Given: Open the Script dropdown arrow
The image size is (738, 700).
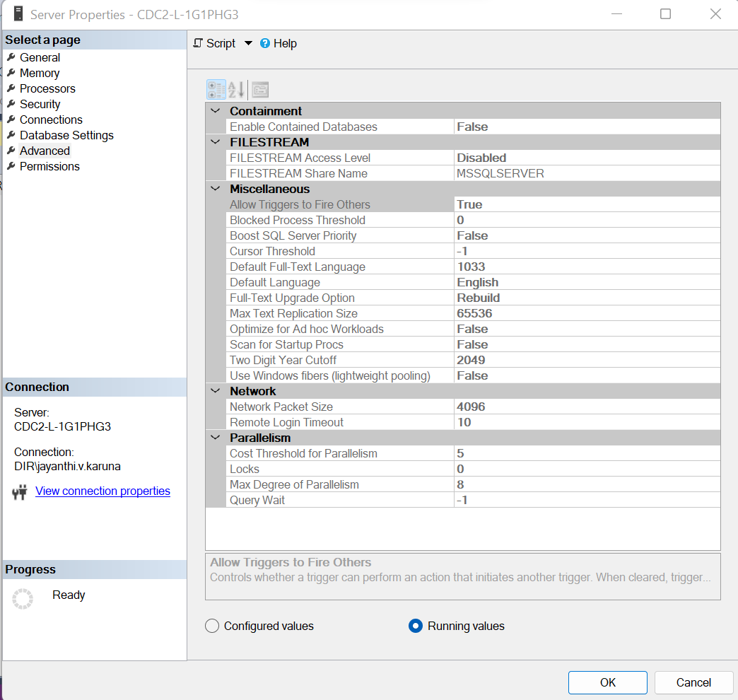Looking at the screenshot, I should coord(248,43).
